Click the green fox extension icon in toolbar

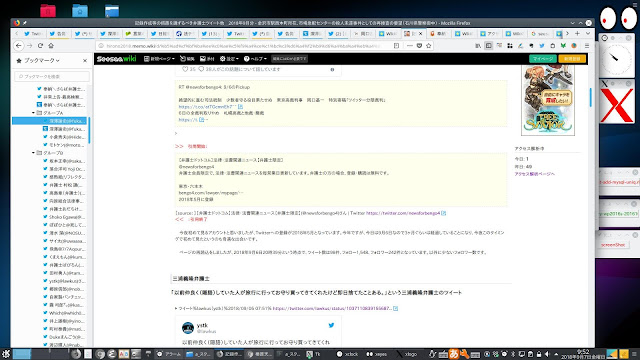pyautogui.click(x=563, y=46)
